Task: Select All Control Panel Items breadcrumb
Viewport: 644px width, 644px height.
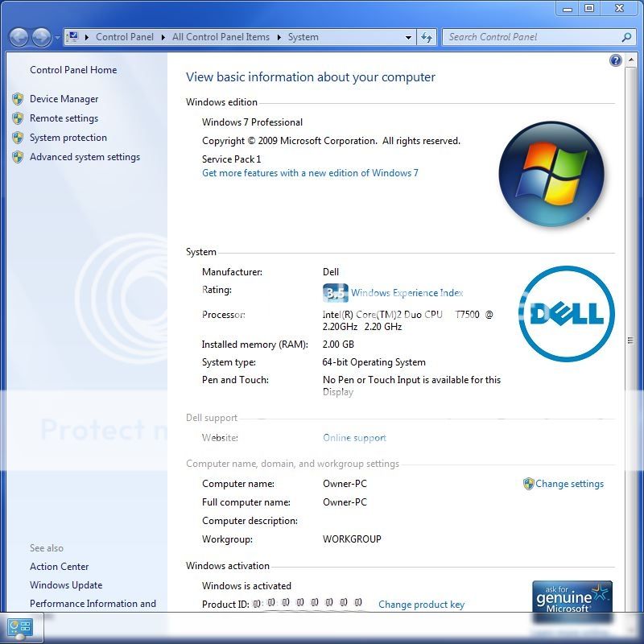Action: tap(221, 37)
